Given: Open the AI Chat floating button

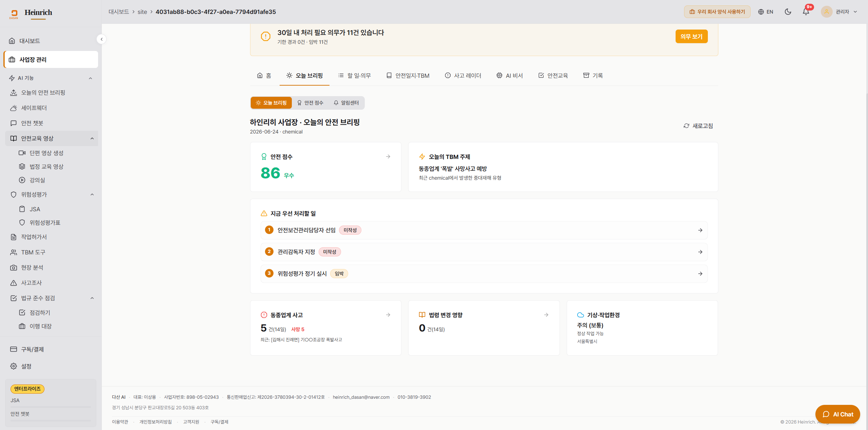Looking at the screenshot, I should point(837,414).
